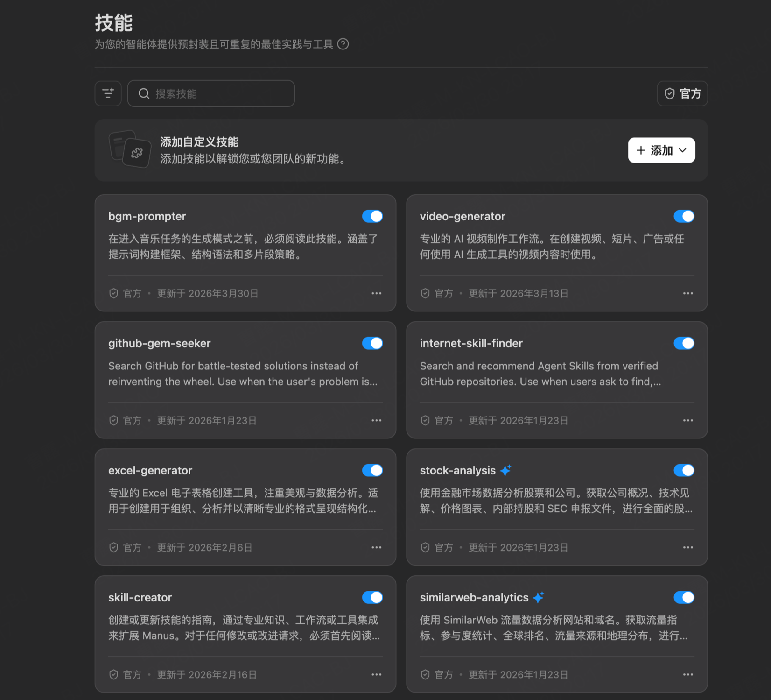Open more options for video-generator
The height and width of the screenshot is (700, 771).
tap(687, 293)
